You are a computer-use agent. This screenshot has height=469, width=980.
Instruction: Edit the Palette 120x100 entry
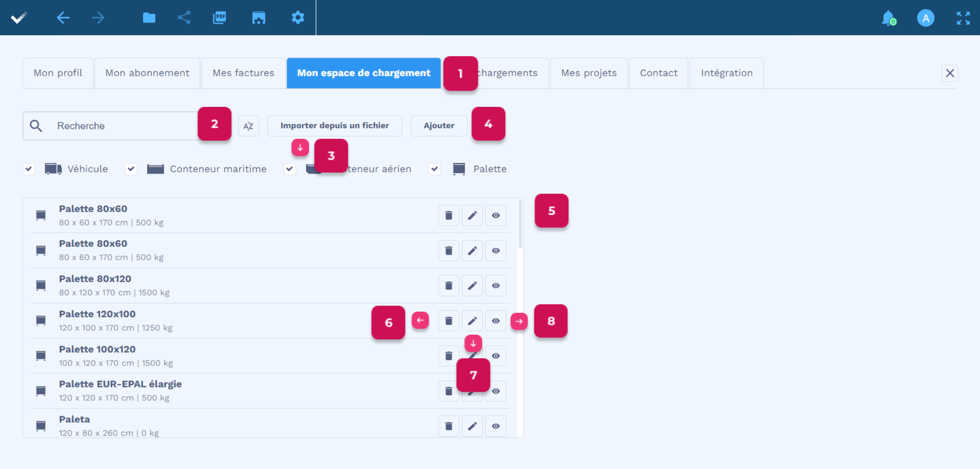(x=472, y=321)
